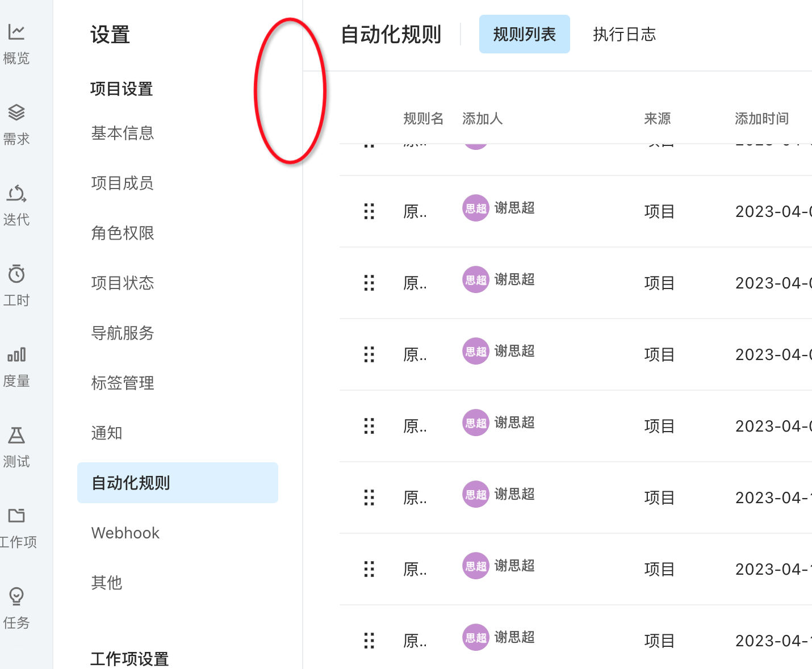The width and height of the screenshot is (812, 669).
Task: Click the drag handle on the bottom rule row
Action: [369, 640]
